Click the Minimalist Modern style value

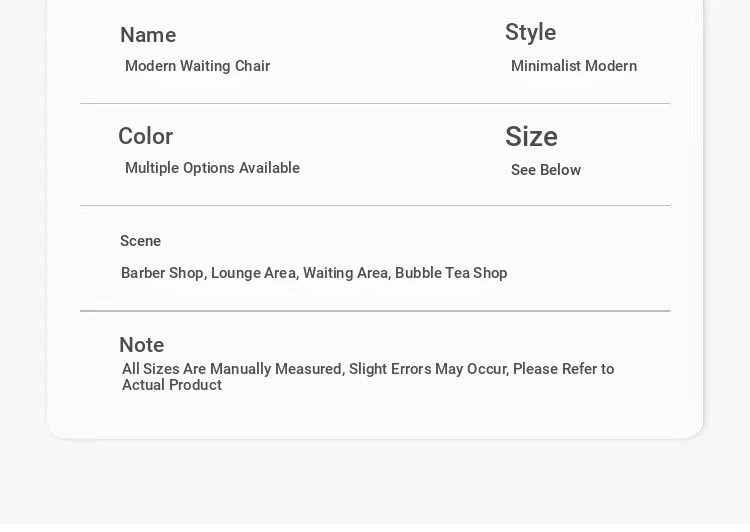pyautogui.click(x=573, y=66)
